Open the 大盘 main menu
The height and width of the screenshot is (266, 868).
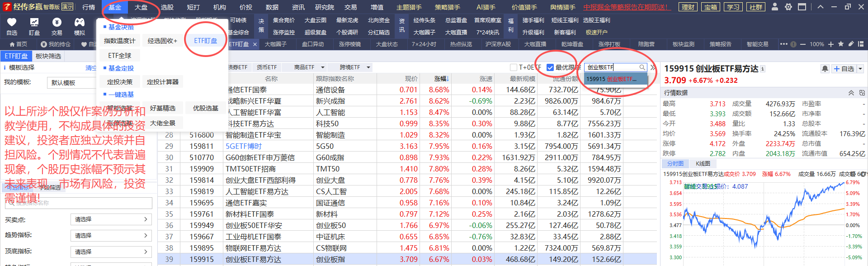141,7
